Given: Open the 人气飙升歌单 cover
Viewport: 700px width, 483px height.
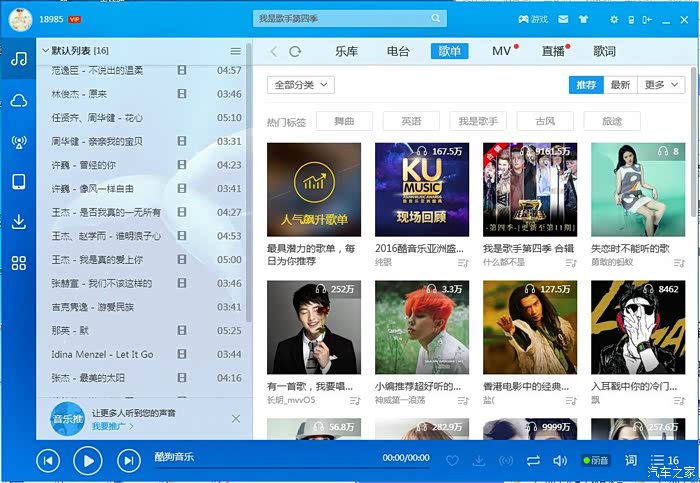Looking at the screenshot, I should point(314,189).
